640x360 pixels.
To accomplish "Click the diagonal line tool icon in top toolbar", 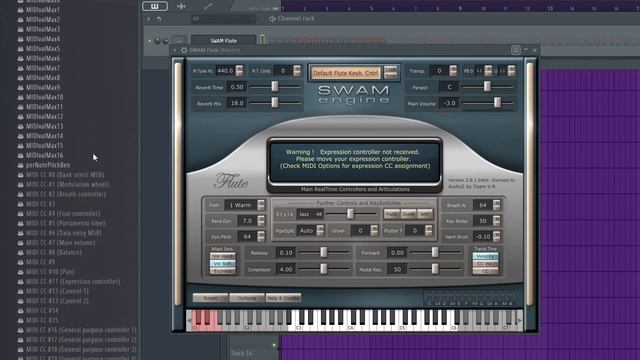I will tap(208, 6).
